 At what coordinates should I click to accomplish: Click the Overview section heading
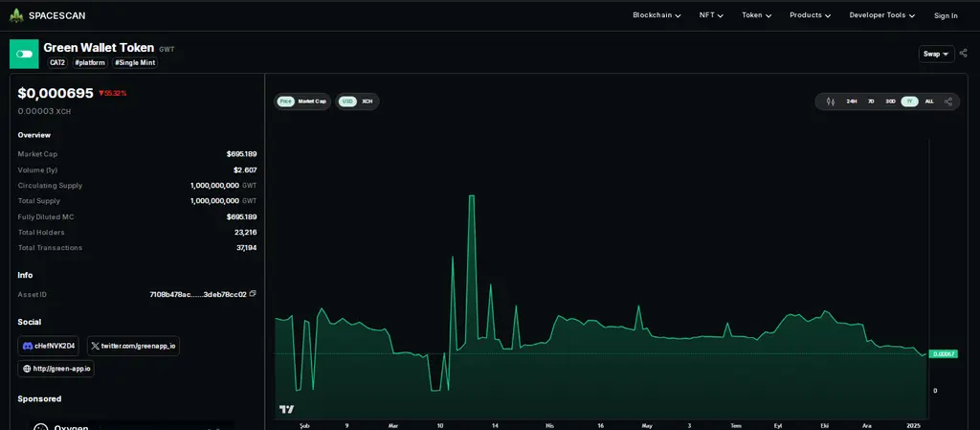(34, 135)
